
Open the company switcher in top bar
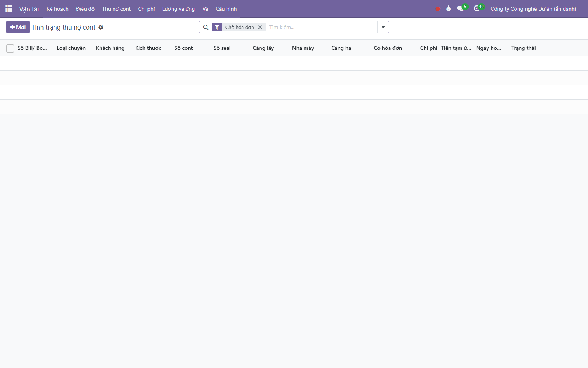click(x=533, y=9)
